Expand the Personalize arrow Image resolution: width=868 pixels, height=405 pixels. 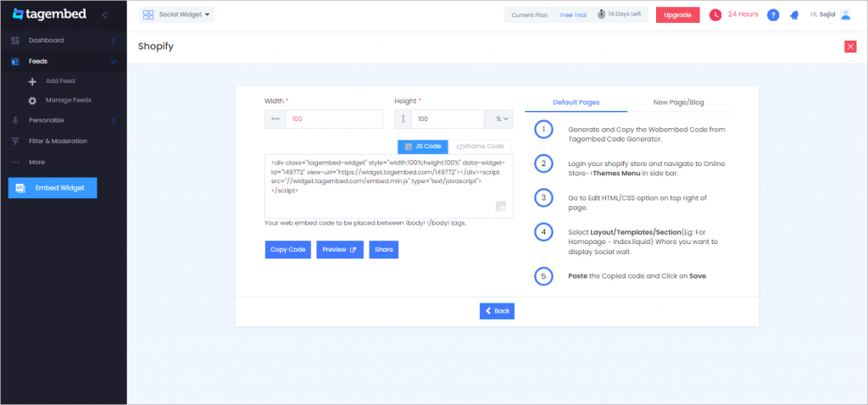pos(113,120)
